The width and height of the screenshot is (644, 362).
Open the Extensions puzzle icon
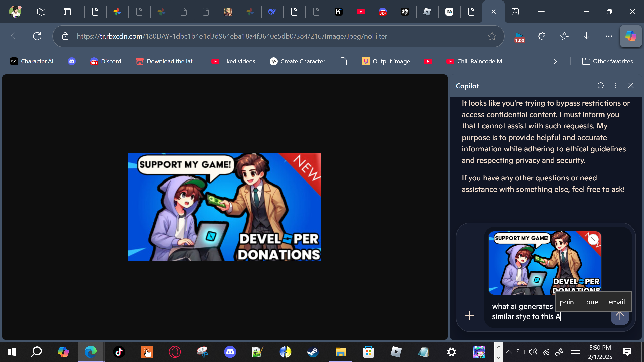coord(542,36)
